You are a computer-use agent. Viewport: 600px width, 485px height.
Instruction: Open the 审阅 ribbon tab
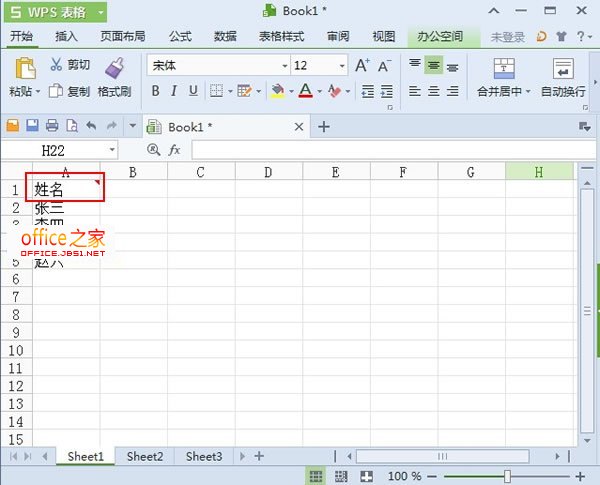[x=338, y=36]
